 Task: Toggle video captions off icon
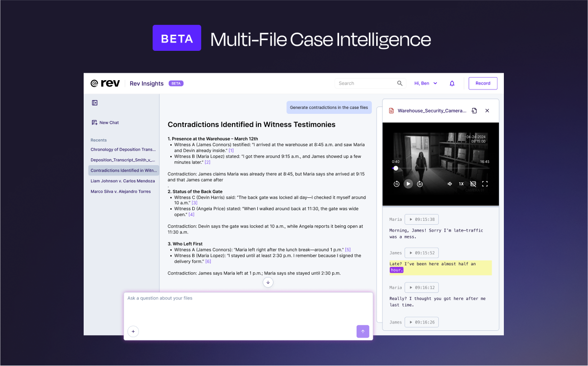473,184
